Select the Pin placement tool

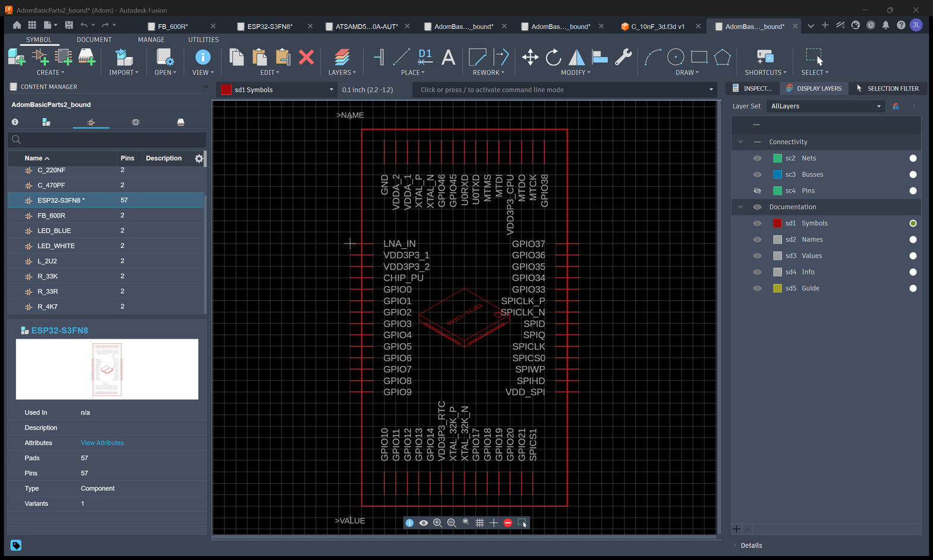click(378, 57)
